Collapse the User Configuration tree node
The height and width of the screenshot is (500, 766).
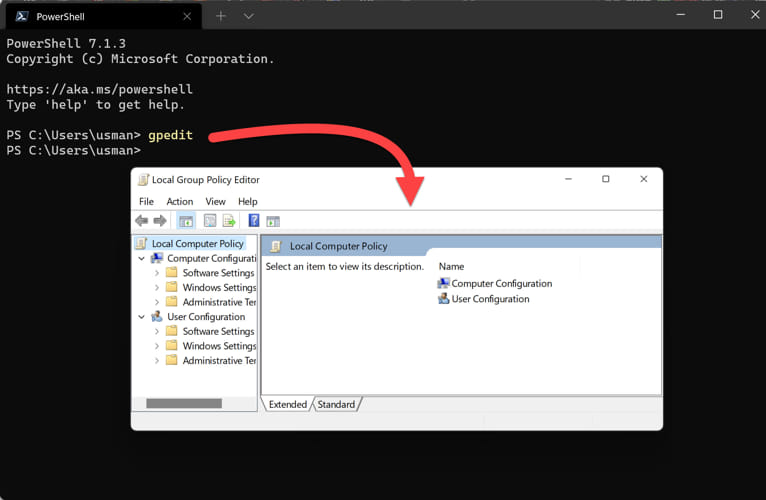142,317
